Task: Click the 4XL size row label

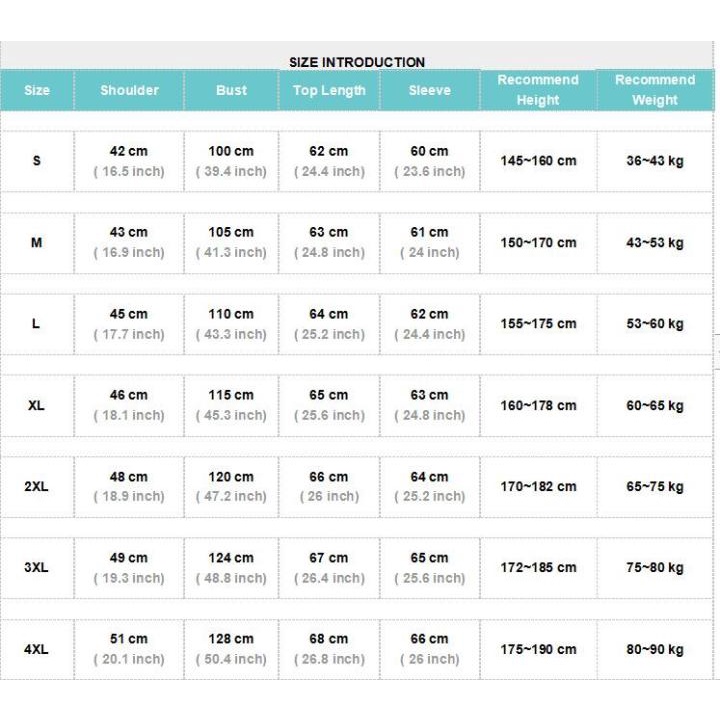Action: [x=37, y=649]
